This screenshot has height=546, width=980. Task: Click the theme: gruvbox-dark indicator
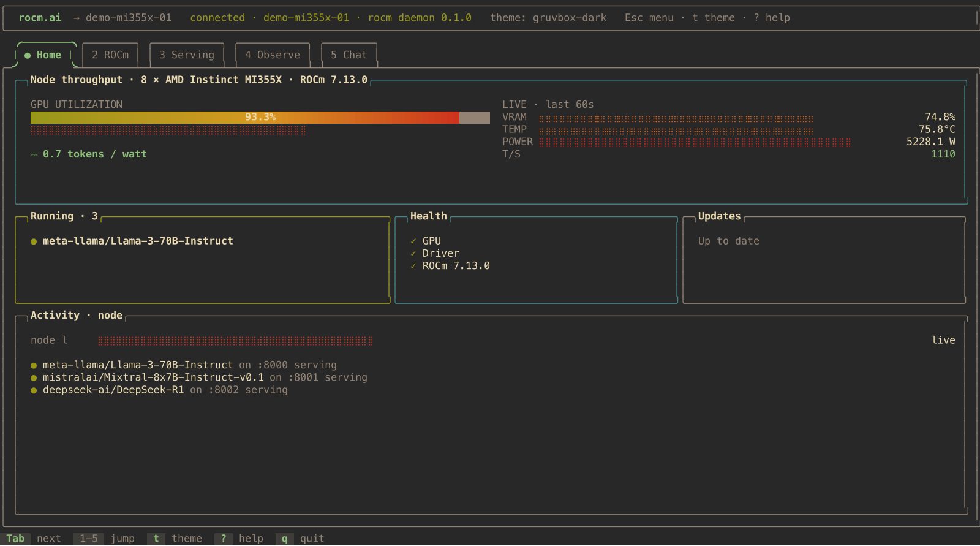[548, 18]
